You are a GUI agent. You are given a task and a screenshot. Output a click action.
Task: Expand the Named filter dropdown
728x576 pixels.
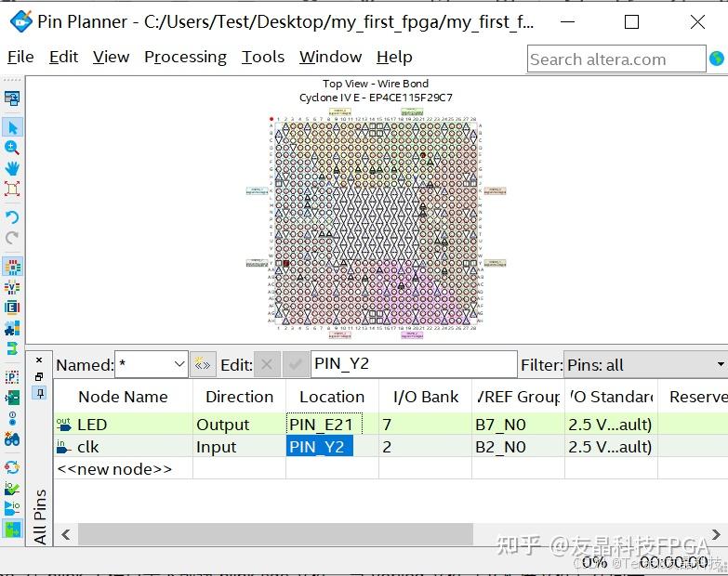click(x=179, y=364)
